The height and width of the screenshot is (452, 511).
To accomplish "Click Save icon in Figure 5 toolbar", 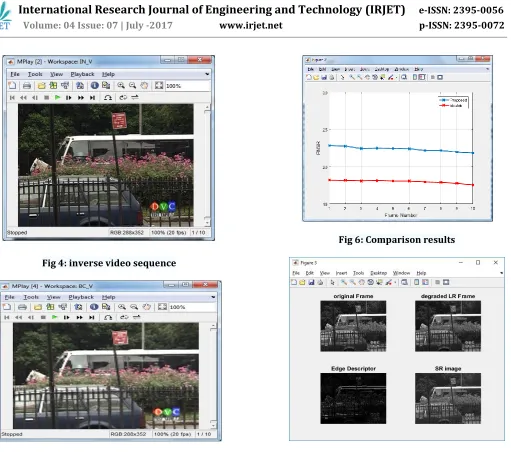I will point(311,282).
